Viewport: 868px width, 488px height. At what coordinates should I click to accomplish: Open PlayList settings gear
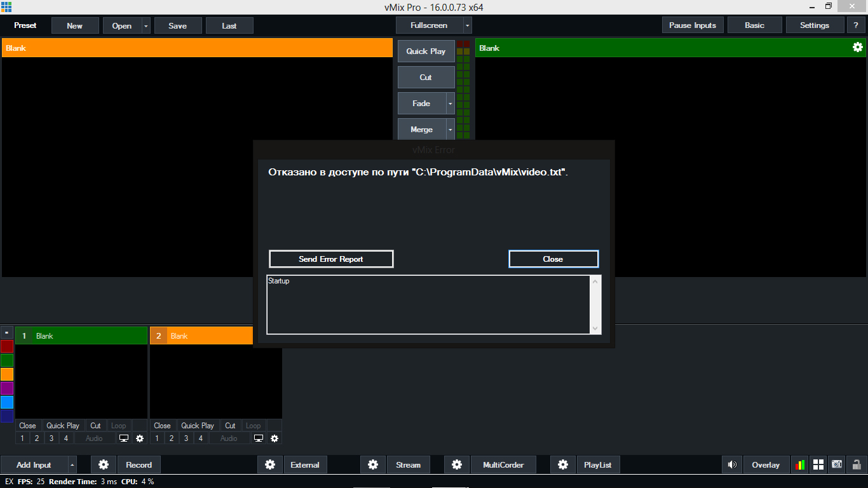(x=563, y=464)
